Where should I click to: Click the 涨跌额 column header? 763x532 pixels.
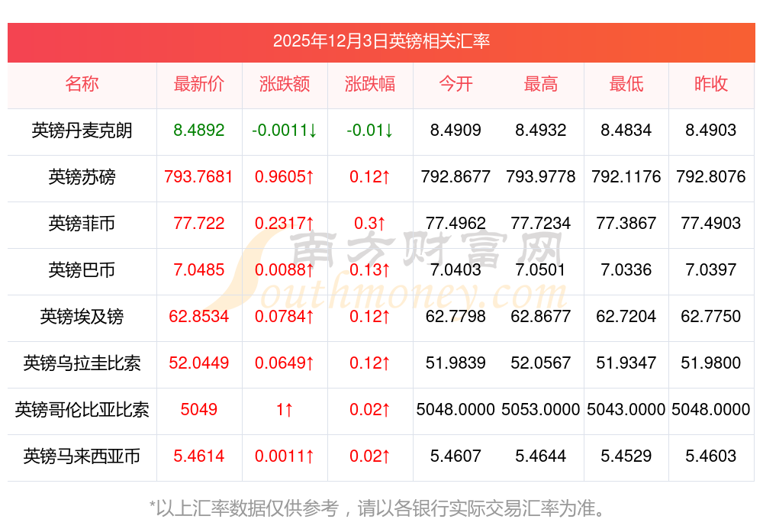[285, 84]
